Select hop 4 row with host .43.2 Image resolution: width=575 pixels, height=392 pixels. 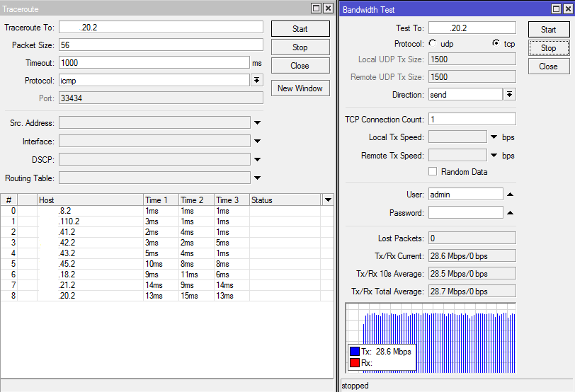(167, 253)
